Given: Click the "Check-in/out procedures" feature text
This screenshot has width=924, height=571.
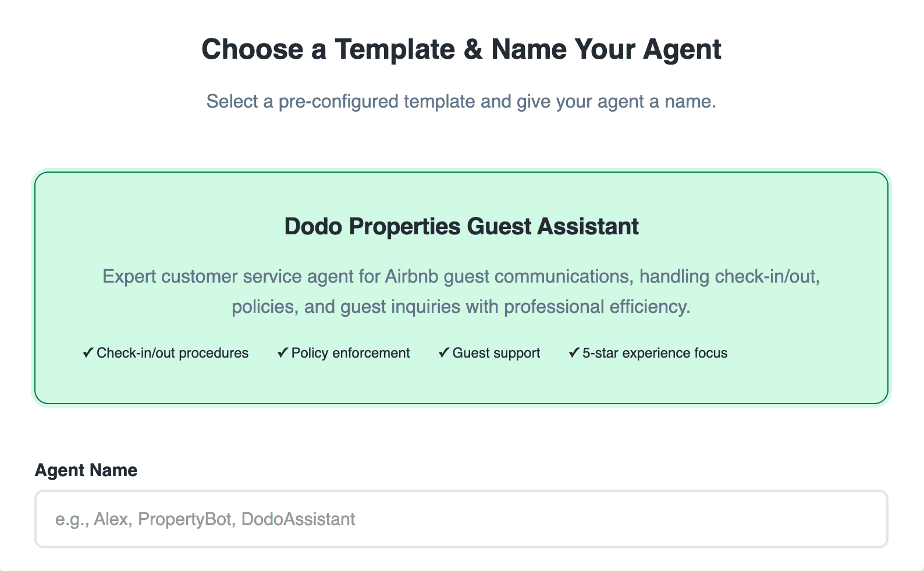Looking at the screenshot, I should [x=173, y=353].
